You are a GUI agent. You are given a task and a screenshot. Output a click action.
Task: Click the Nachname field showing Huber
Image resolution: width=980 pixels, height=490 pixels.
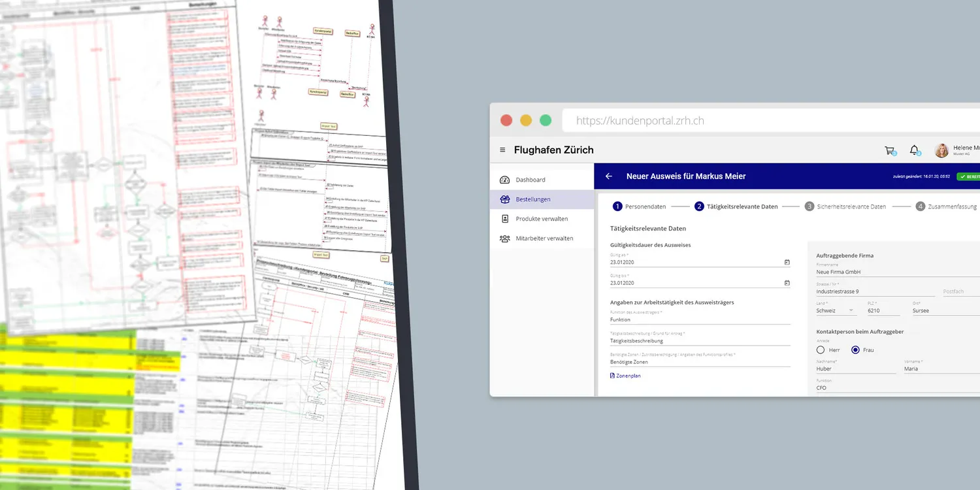pyautogui.click(x=856, y=367)
